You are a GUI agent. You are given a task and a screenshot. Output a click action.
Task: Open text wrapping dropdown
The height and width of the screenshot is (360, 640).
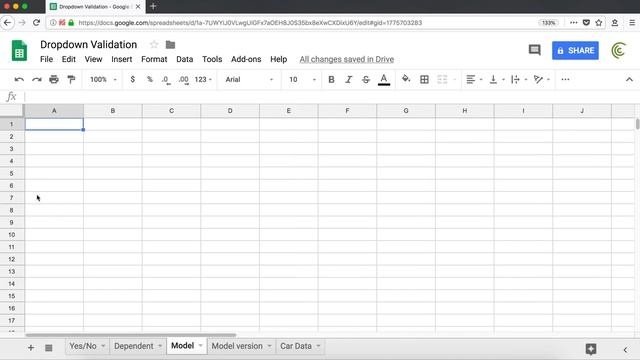(519, 80)
